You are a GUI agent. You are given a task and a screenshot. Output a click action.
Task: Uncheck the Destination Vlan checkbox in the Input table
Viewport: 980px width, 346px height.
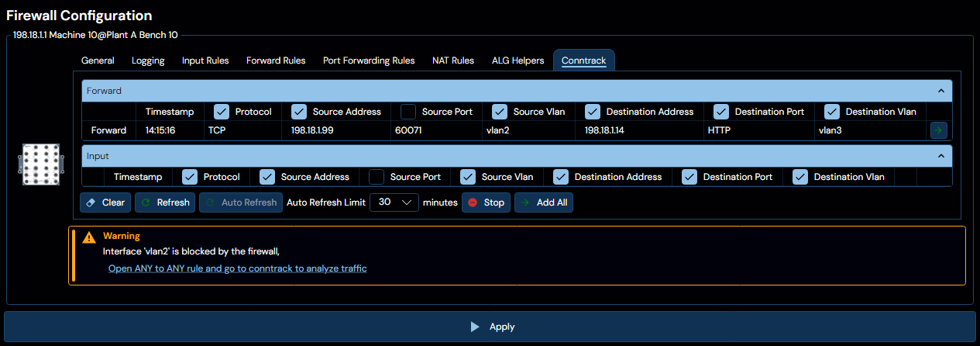[x=800, y=176]
